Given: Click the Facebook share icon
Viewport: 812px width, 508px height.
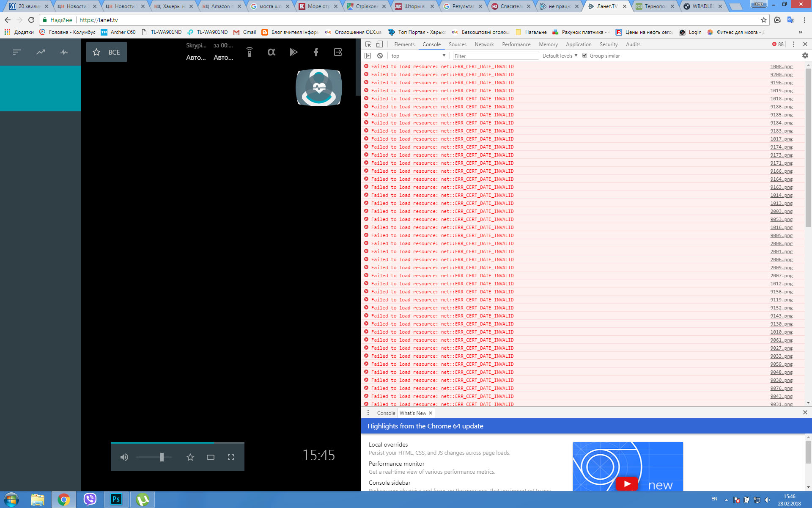Looking at the screenshot, I should (x=315, y=52).
